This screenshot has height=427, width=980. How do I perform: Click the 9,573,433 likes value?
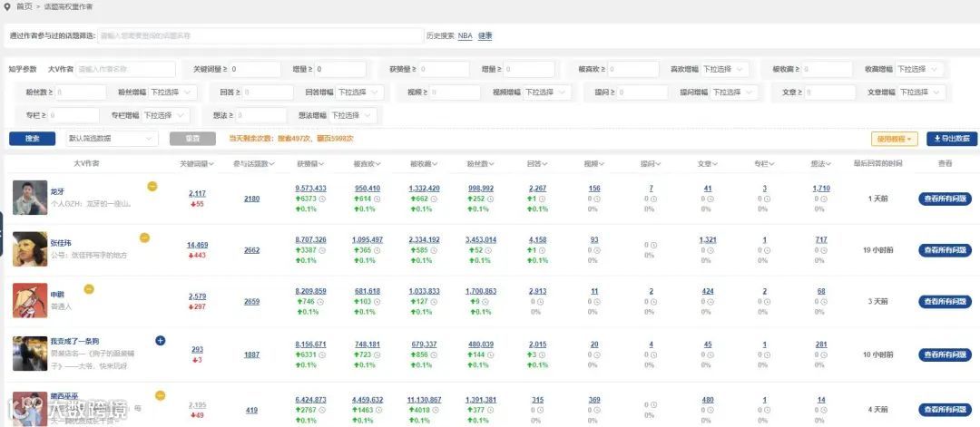pos(310,188)
